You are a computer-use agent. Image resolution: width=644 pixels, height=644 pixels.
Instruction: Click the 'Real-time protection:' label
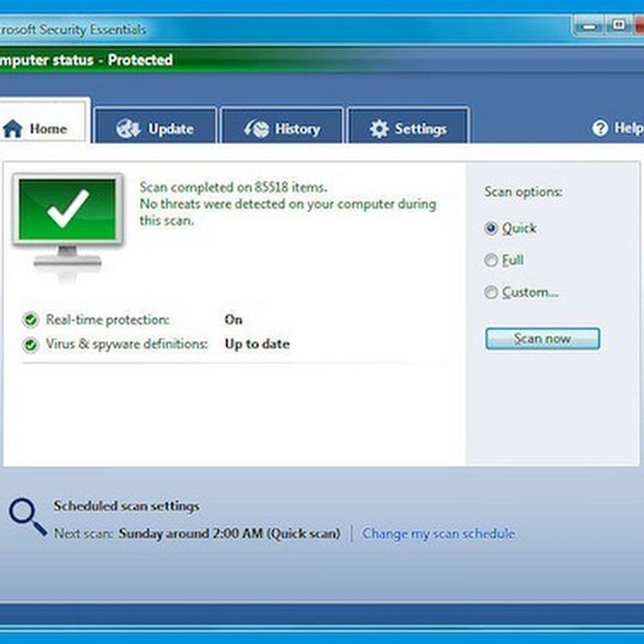pyautogui.click(x=108, y=320)
